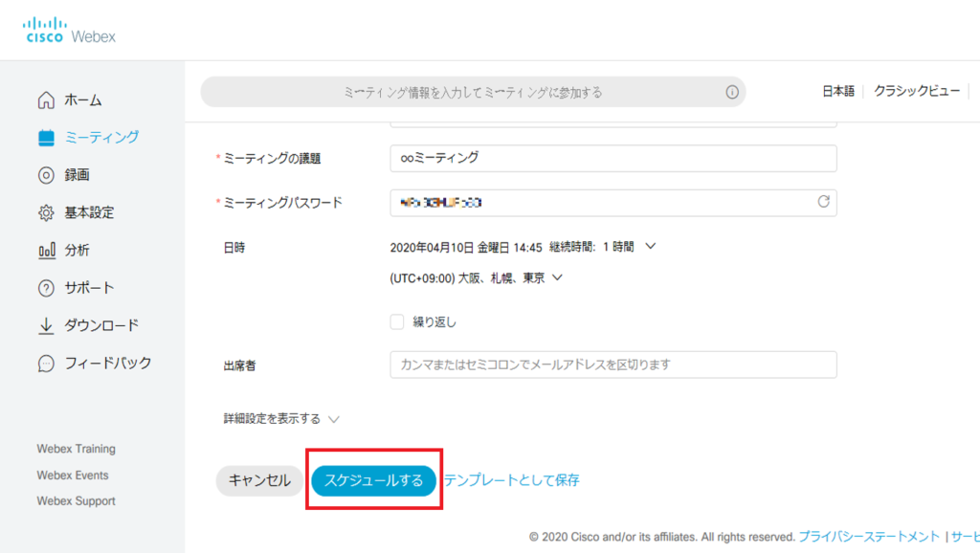This screenshot has width=980, height=553.
Task: Regenerate meeting password with the refresh icon
Action: pyautogui.click(x=823, y=202)
